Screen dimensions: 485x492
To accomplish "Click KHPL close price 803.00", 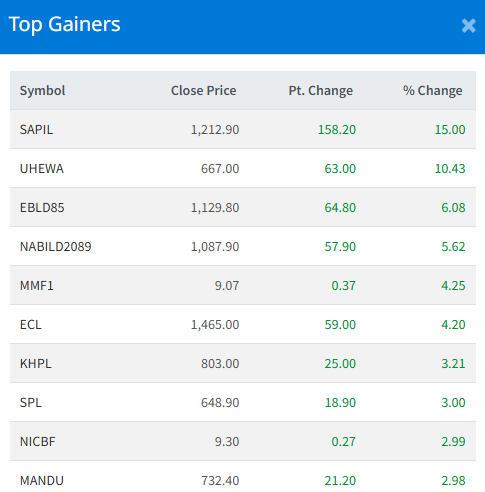I will tap(220, 363).
